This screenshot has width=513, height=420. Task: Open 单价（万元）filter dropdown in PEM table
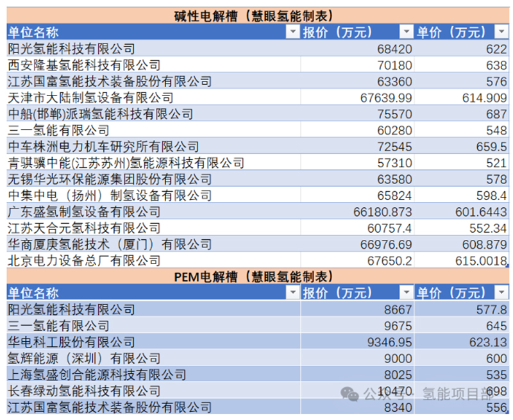point(501,292)
